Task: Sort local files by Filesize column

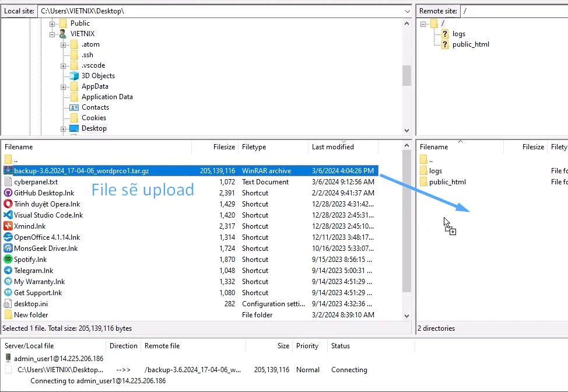Action: (x=224, y=147)
